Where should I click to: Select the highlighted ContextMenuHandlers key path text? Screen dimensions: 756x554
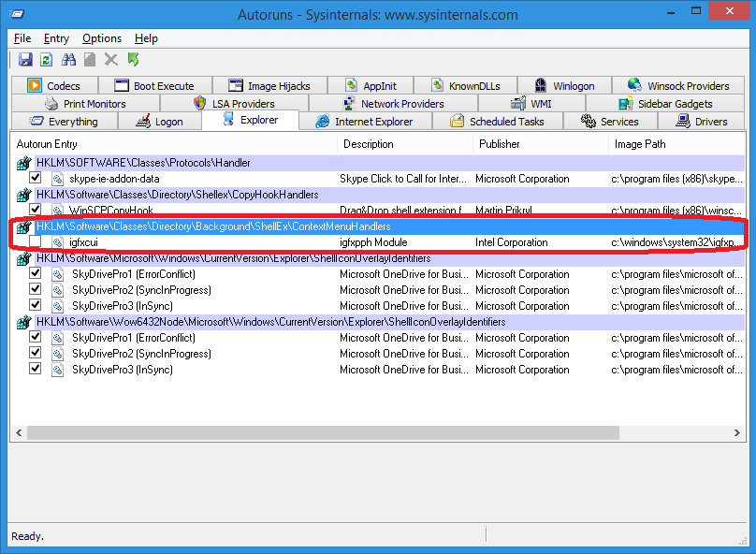(x=213, y=226)
